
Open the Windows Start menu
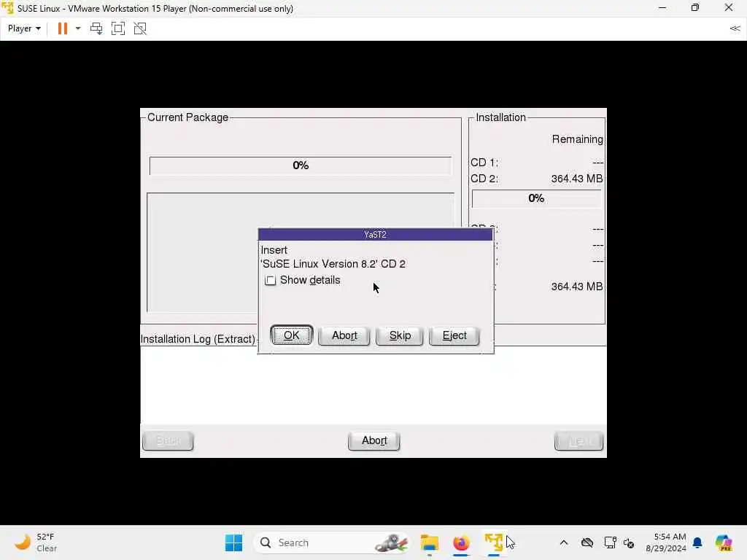point(233,542)
